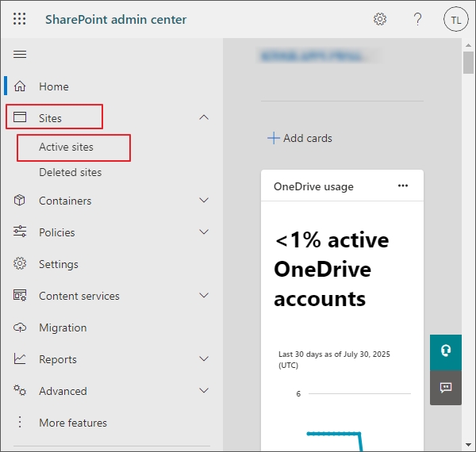Click the More features dots icon

click(x=20, y=422)
